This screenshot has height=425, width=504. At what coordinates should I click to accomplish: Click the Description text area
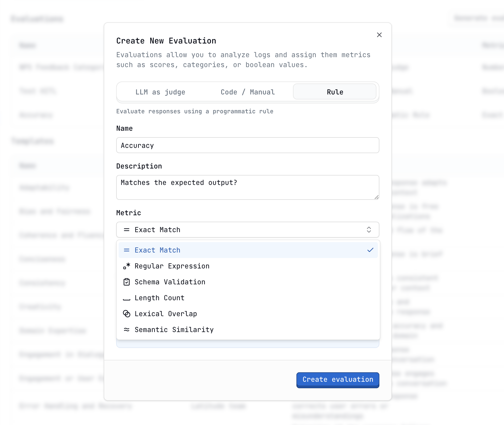tap(247, 187)
